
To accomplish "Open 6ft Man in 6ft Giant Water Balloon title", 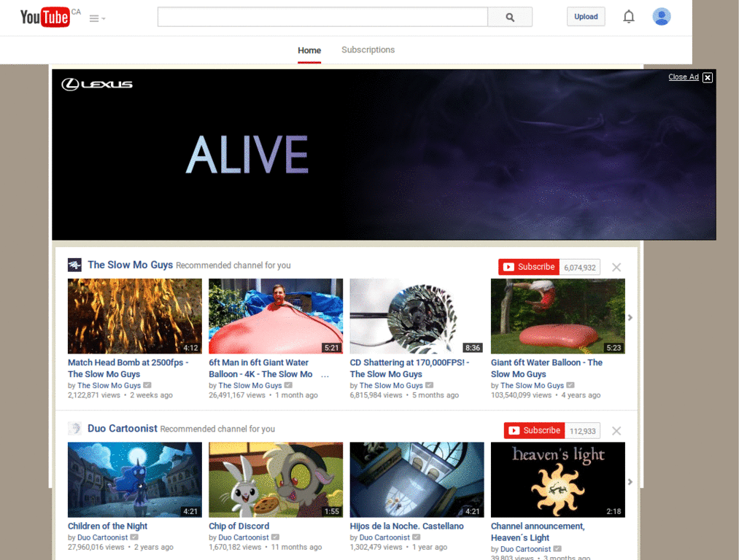I will tap(260, 368).
